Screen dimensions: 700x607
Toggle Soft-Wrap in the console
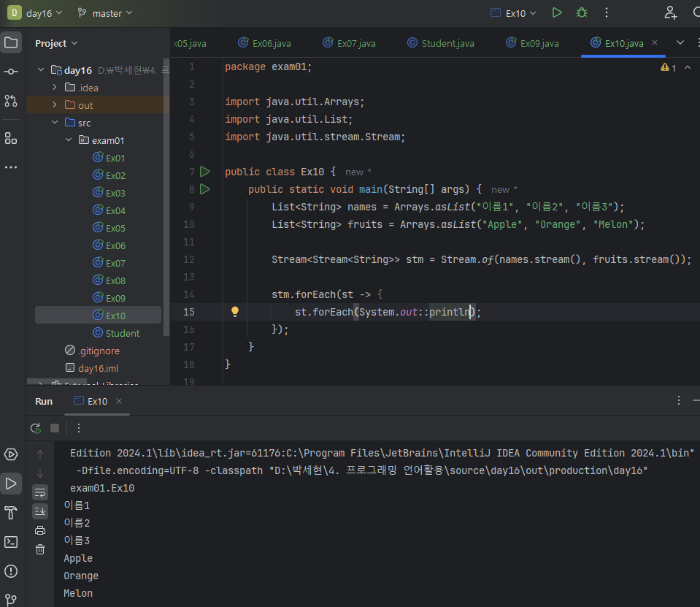coord(40,492)
